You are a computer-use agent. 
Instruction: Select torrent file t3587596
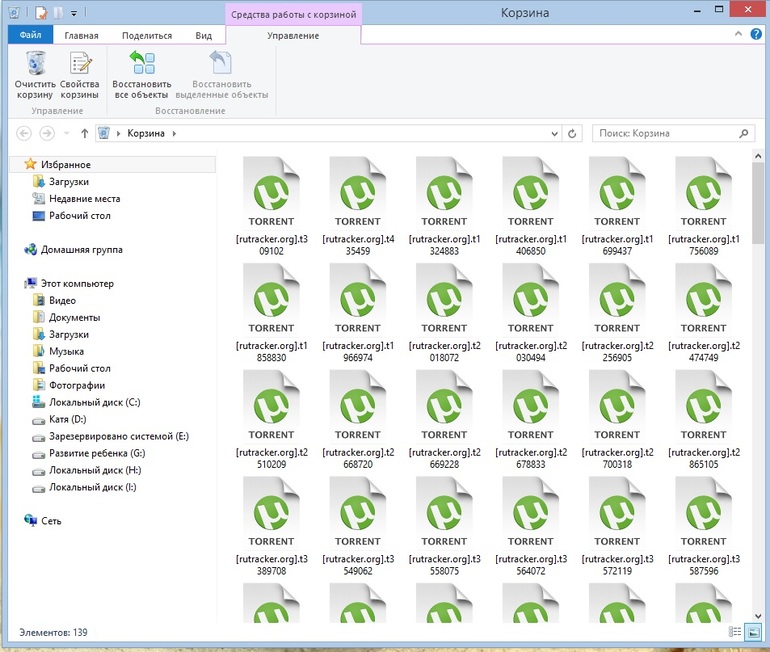tap(704, 526)
